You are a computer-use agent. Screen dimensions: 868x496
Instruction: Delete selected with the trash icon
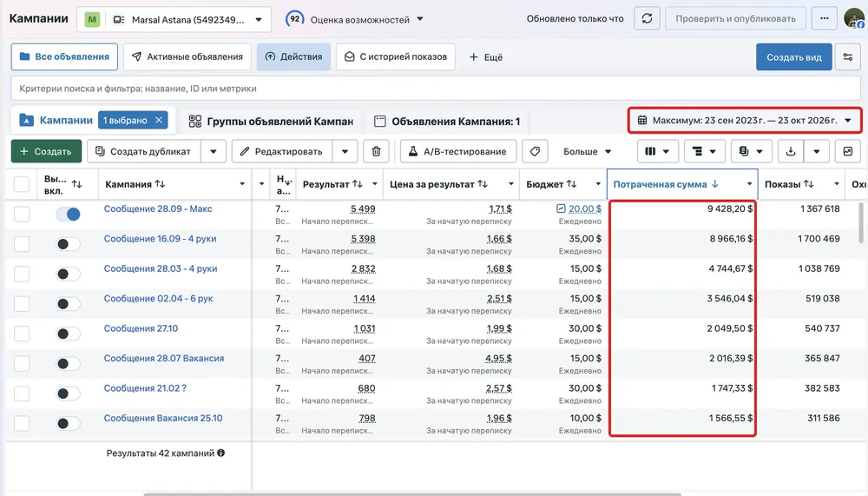pyautogui.click(x=376, y=151)
